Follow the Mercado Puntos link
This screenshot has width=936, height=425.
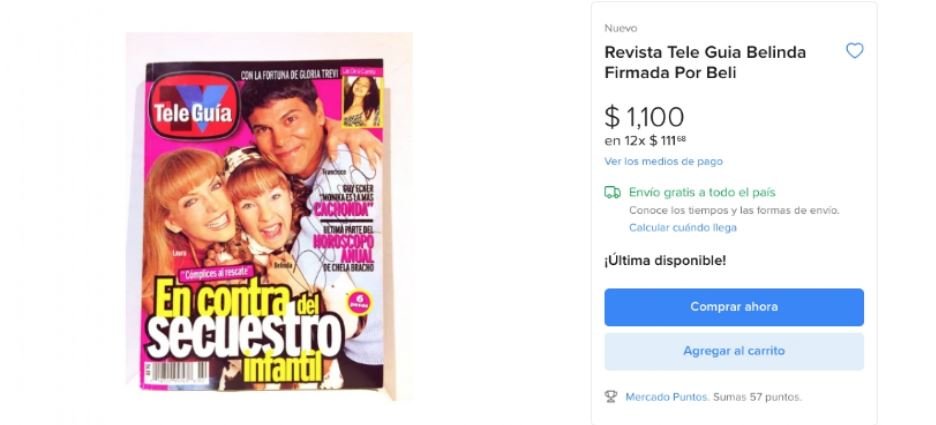click(x=667, y=397)
